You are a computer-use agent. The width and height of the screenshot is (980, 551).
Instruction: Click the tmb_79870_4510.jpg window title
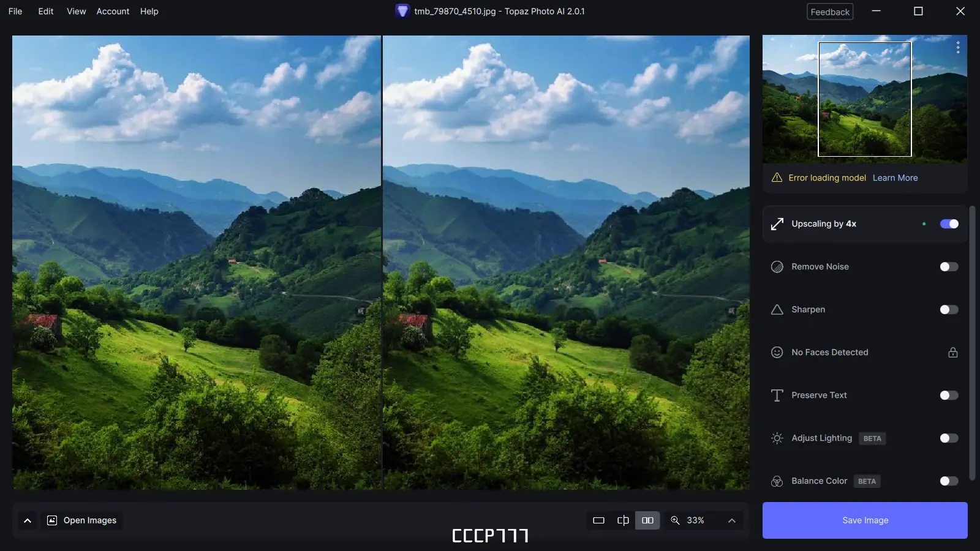tap(499, 11)
